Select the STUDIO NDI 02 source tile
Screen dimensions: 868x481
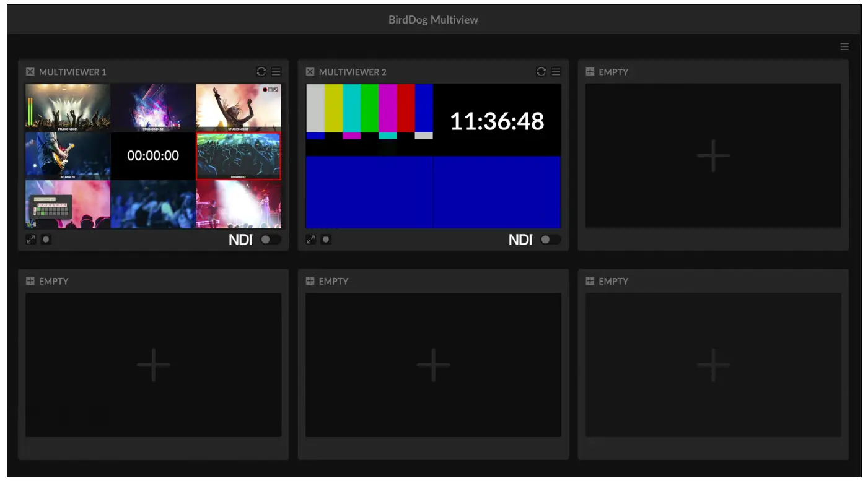(153, 108)
